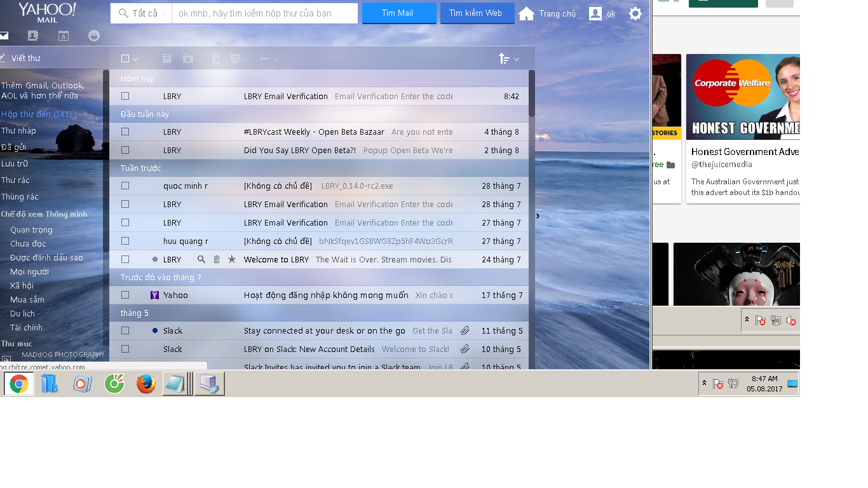Launch Firefox from the taskbar
The height and width of the screenshot is (488, 868).
[x=146, y=384]
